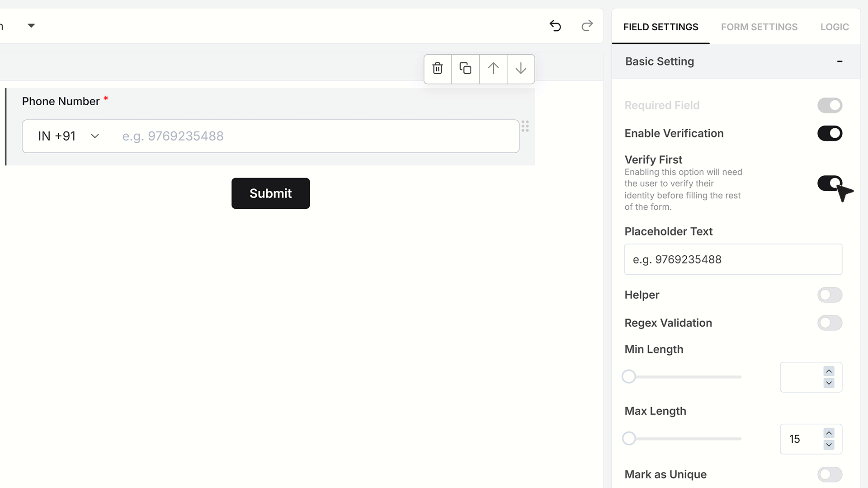The height and width of the screenshot is (488, 868).
Task: Grab the drag handle dots beside the phone input
Action: [525, 126]
